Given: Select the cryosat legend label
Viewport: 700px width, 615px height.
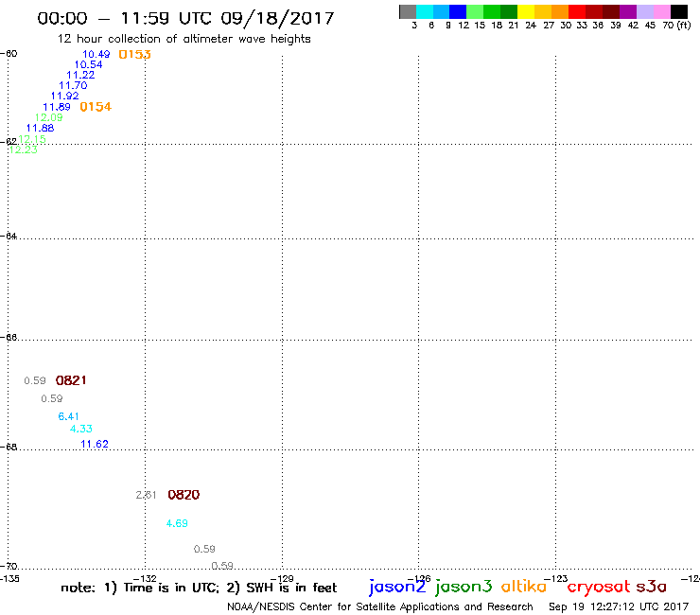Looking at the screenshot, I should pos(599,588).
